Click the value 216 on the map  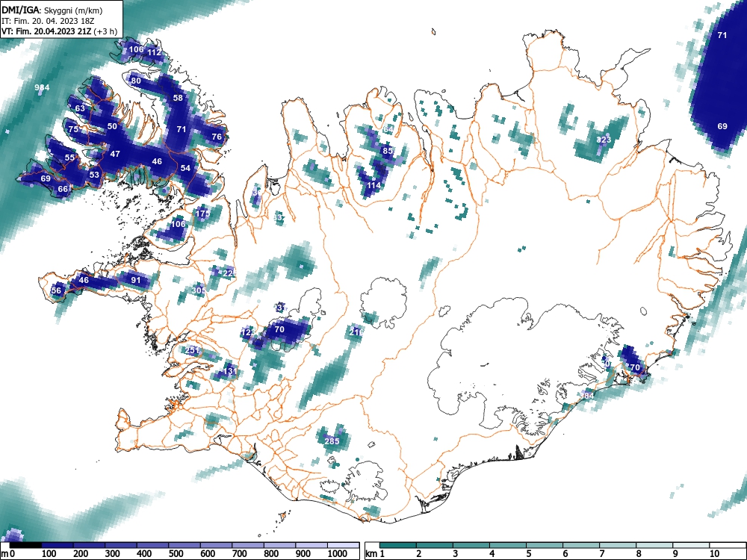pos(357,332)
